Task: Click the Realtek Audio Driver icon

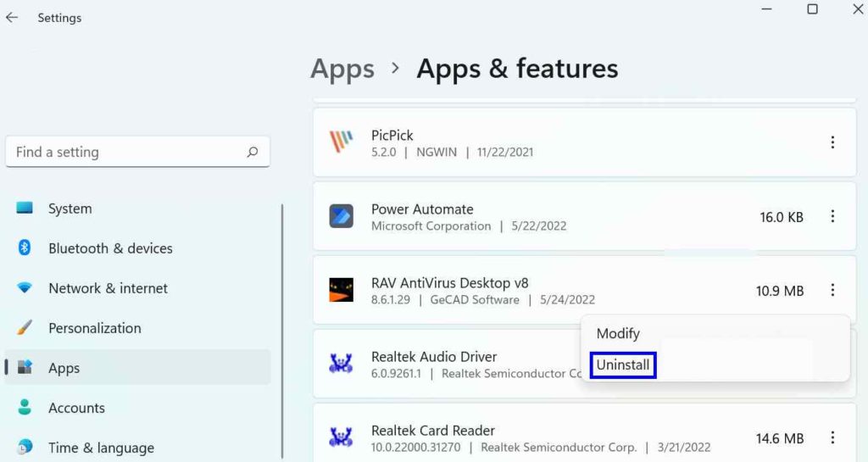Action: [x=341, y=364]
